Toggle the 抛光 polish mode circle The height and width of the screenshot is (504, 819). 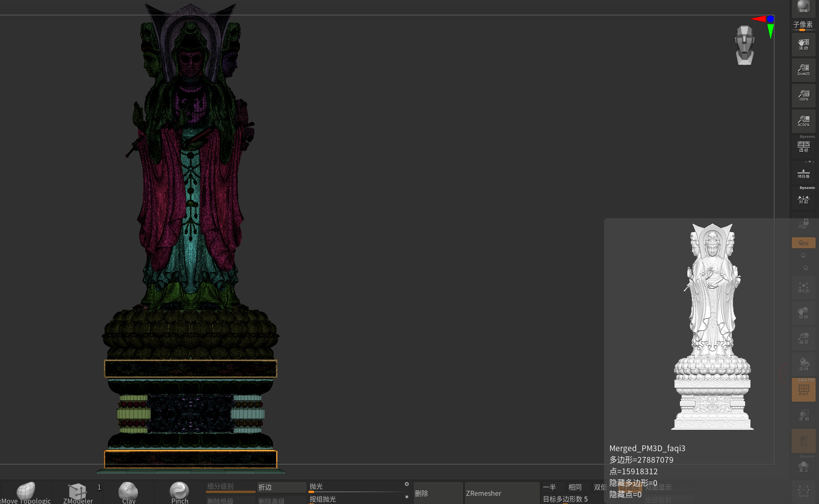coord(407,484)
